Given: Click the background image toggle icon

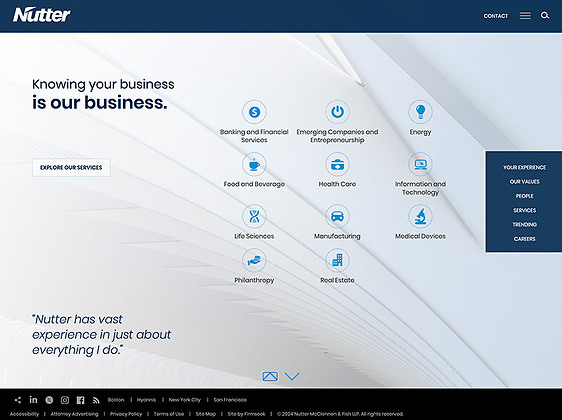Looking at the screenshot, I should (x=270, y=376).
